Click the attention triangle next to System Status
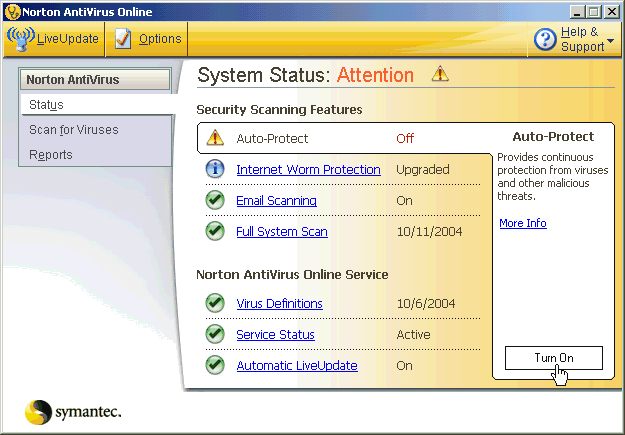This screenshot has width=625, height=435. point(439,74)
